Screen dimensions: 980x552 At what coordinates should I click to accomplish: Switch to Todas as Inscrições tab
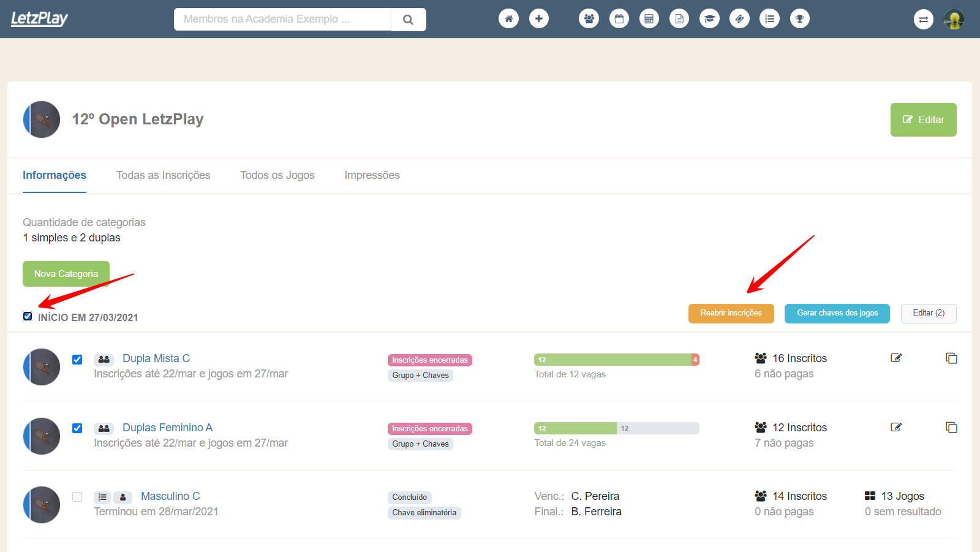(163, 175)
